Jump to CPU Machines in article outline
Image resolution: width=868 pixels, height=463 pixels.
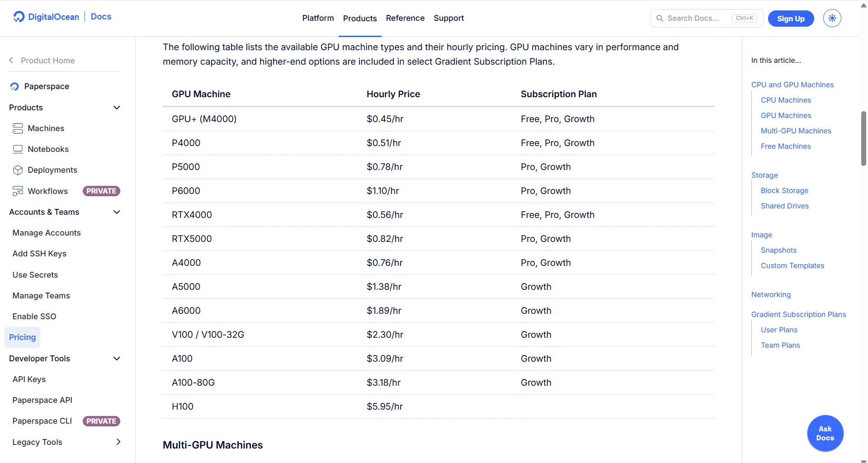(x=786, y=100)
